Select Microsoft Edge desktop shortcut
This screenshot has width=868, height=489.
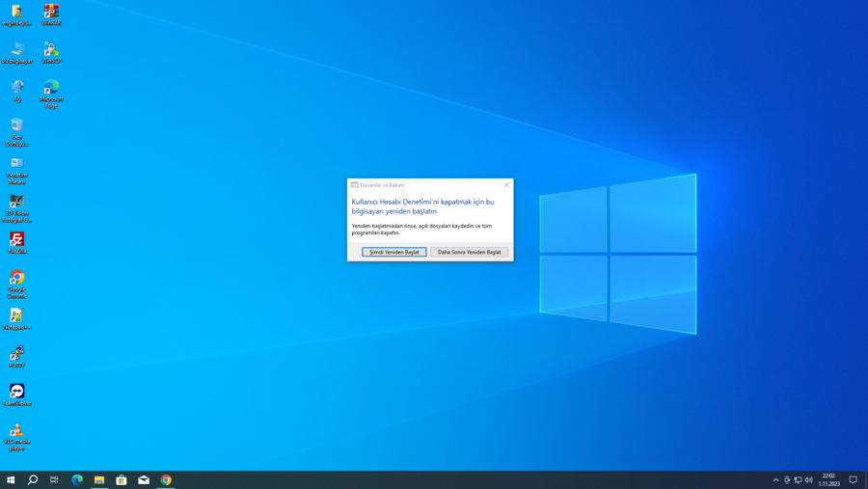coord(51,95)
